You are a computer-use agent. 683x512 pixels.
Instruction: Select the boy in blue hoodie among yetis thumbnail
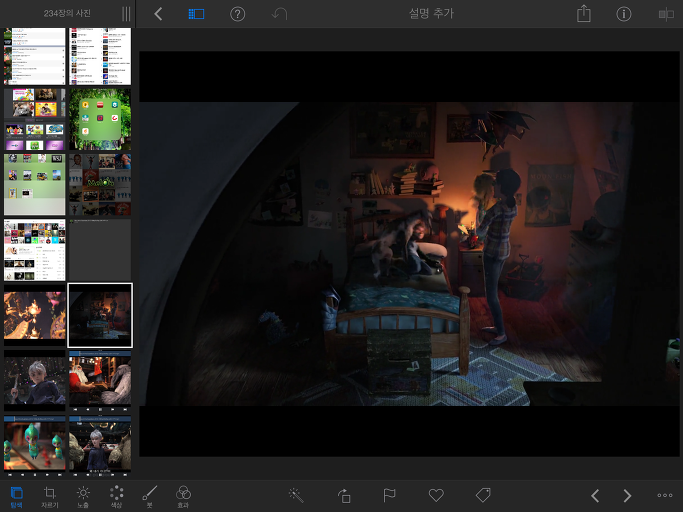pos(100,444)
